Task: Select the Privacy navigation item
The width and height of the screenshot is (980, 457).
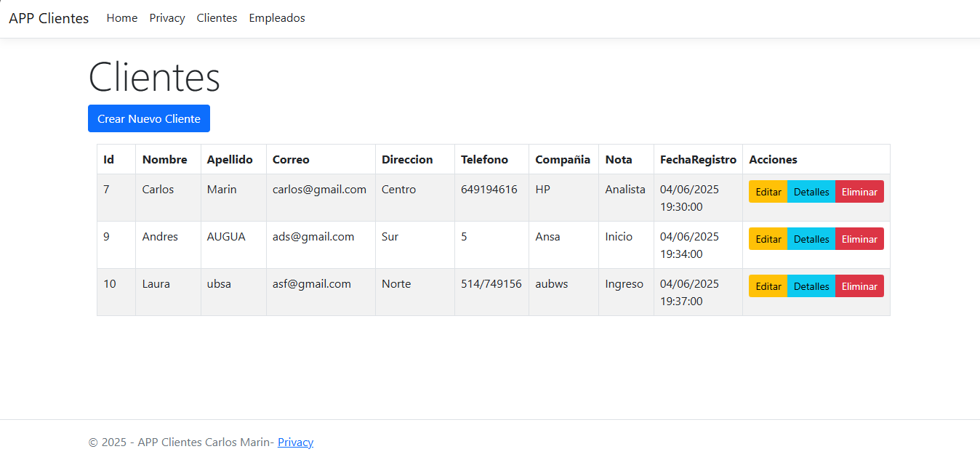Action: pyautogui.click(x=166, y=17)
